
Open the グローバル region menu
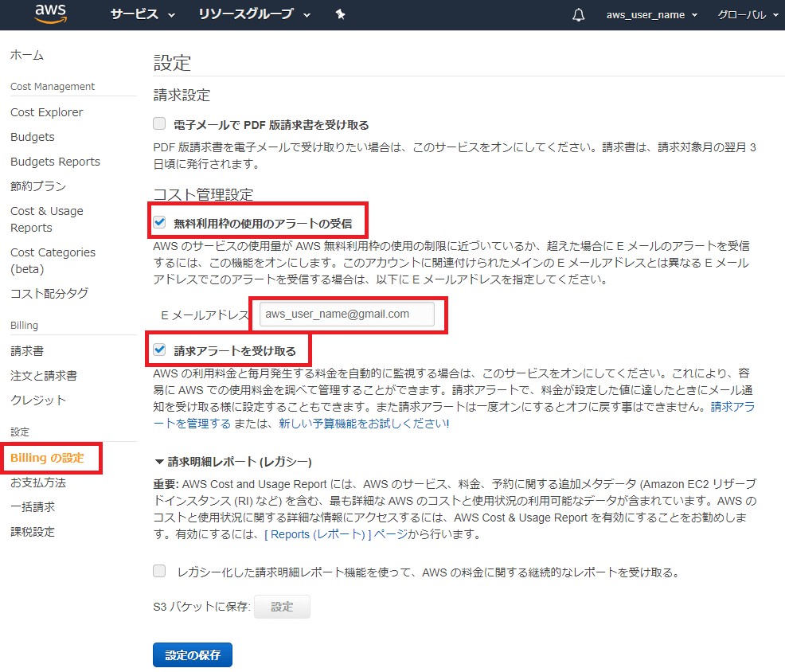tap(748, 15)
